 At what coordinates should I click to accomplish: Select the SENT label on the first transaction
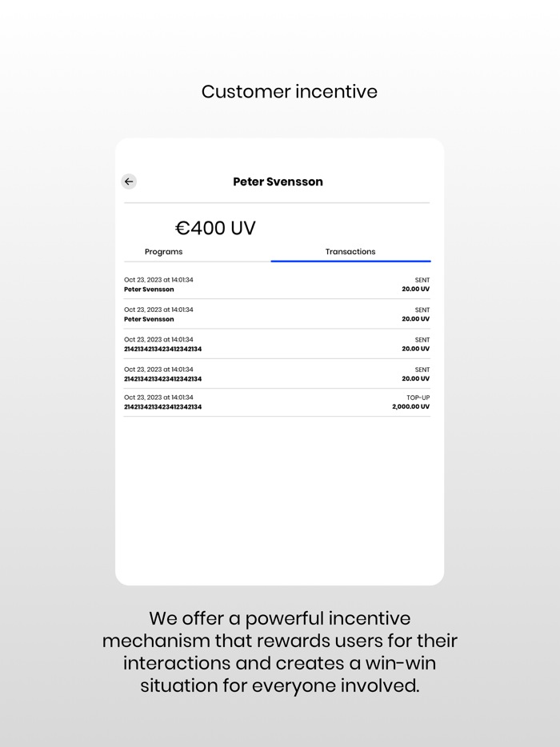[x=423, y=280]
